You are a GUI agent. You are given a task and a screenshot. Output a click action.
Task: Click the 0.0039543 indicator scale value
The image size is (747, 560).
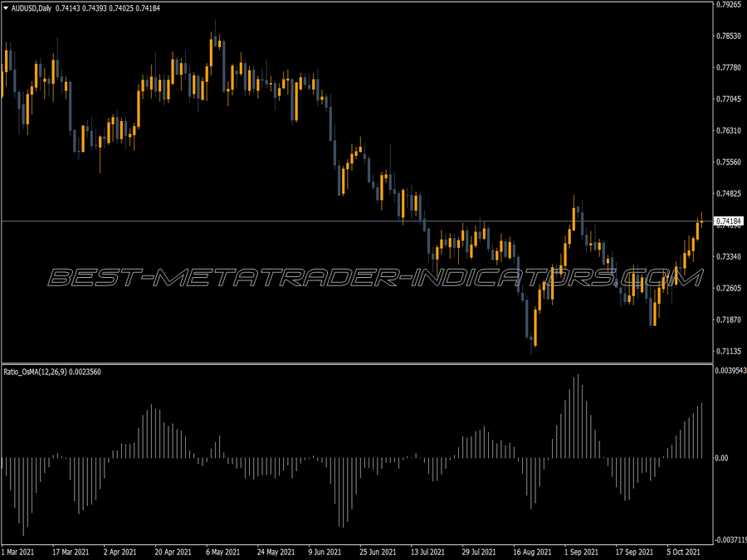pos(731,371)
